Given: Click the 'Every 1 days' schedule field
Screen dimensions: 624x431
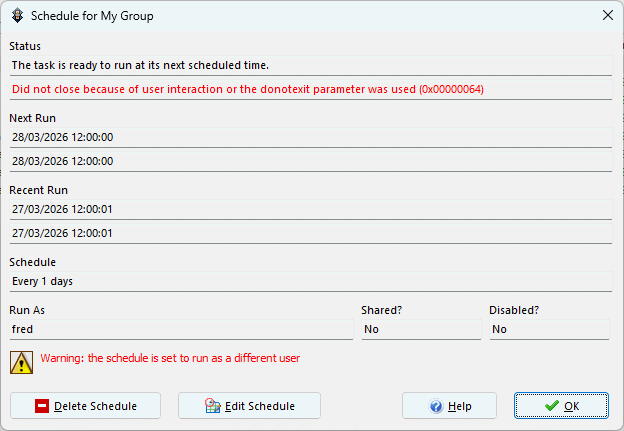Looking at the screenshot, I should (310, 281).
